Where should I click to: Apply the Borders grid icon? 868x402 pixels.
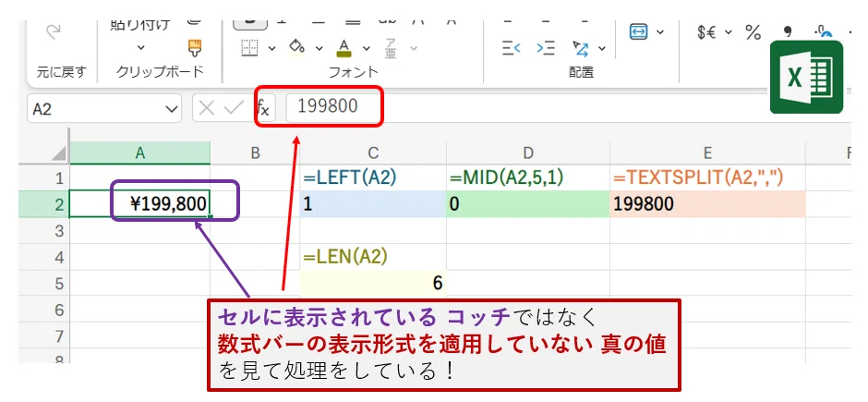[x=250, y=48]
